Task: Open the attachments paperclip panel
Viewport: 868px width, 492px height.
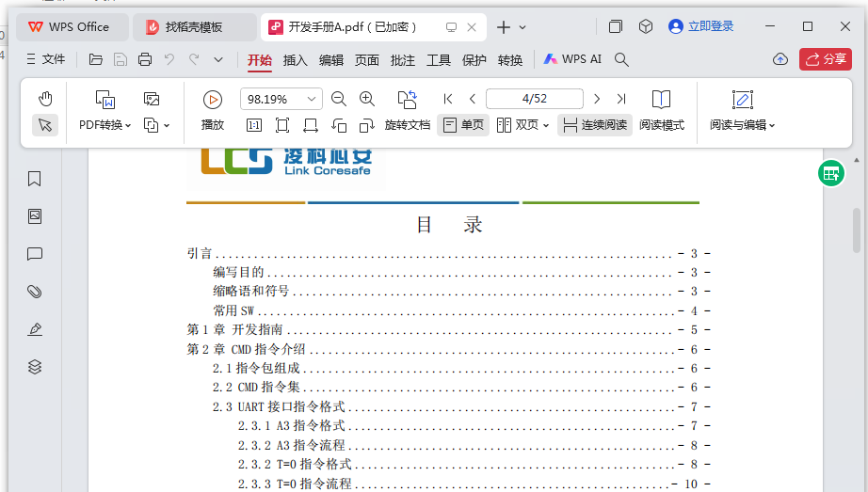Action: [x=35, y=292]
